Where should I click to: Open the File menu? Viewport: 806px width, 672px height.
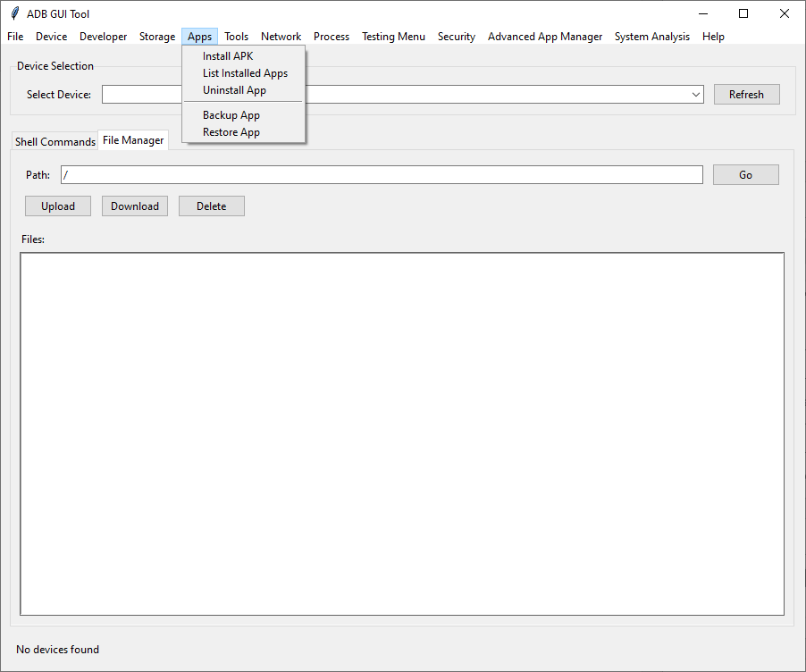click(14, 37)
